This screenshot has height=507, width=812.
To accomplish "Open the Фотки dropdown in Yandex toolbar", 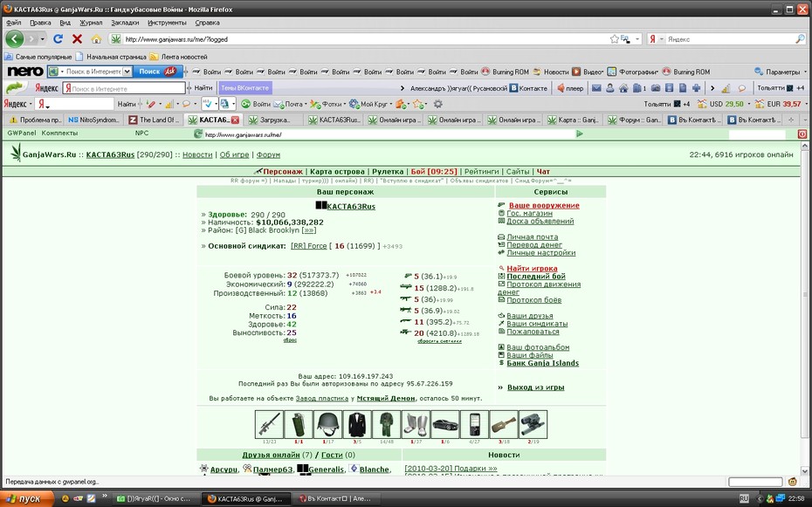I will [344, 104].
